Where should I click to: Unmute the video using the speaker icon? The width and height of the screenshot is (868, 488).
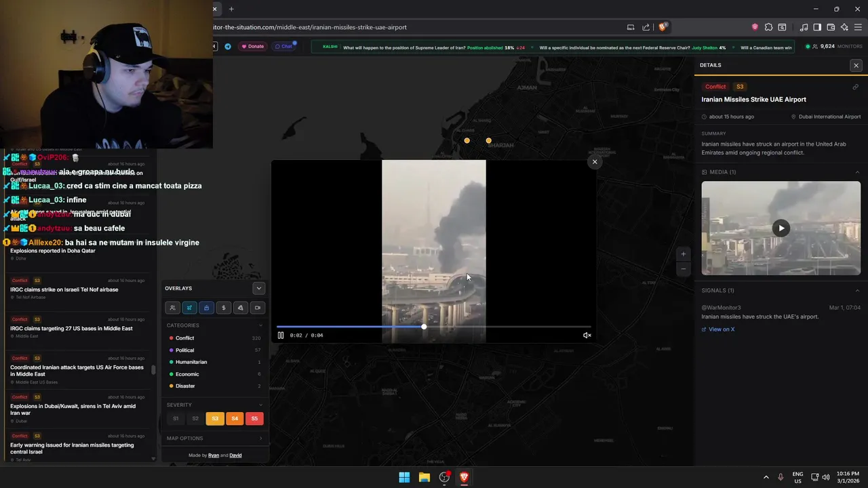click(587, 335)
